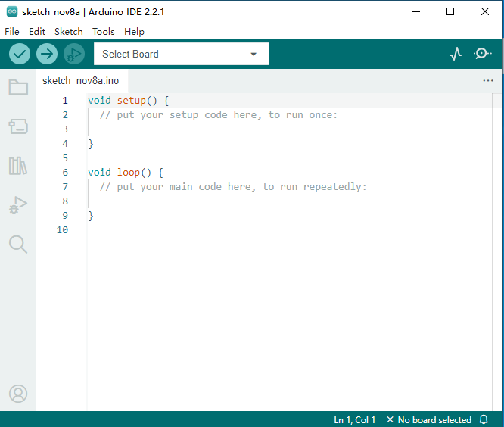Open the Sketchbook folder panel
Viewport: 504px width, 427px height.
(x=18, y=87)
